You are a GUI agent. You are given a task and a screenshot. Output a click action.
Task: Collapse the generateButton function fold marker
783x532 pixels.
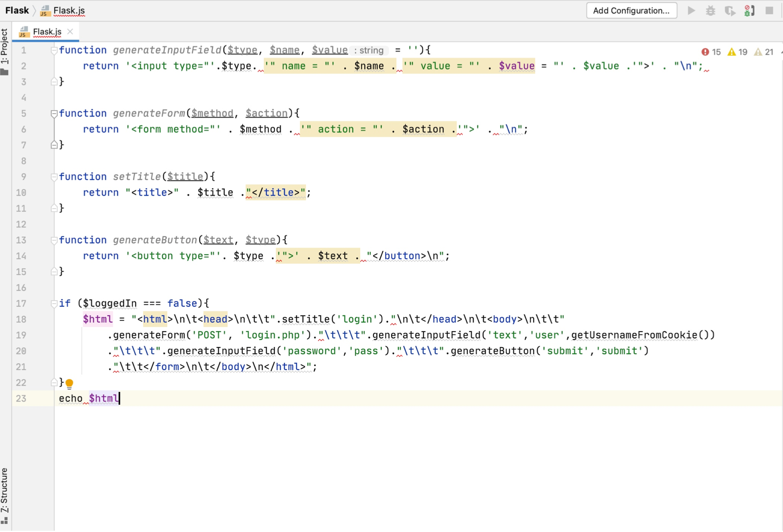(54, 240)
